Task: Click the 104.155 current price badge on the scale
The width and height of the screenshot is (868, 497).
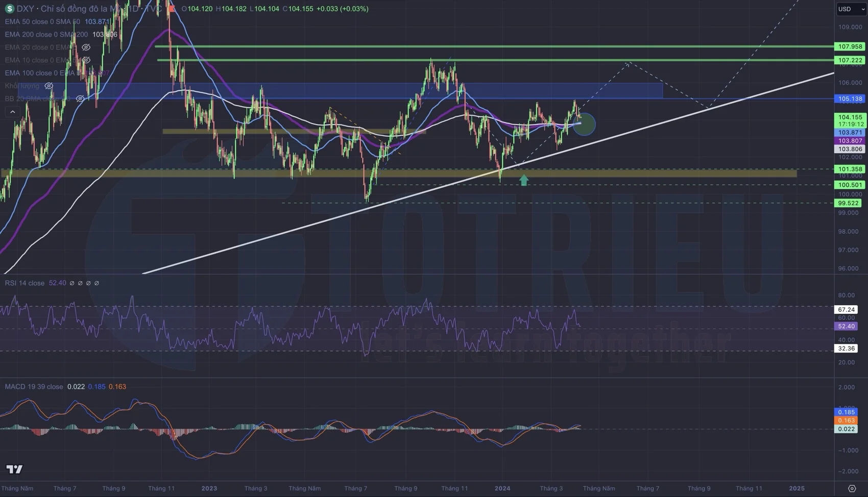Action: point(849,117)
